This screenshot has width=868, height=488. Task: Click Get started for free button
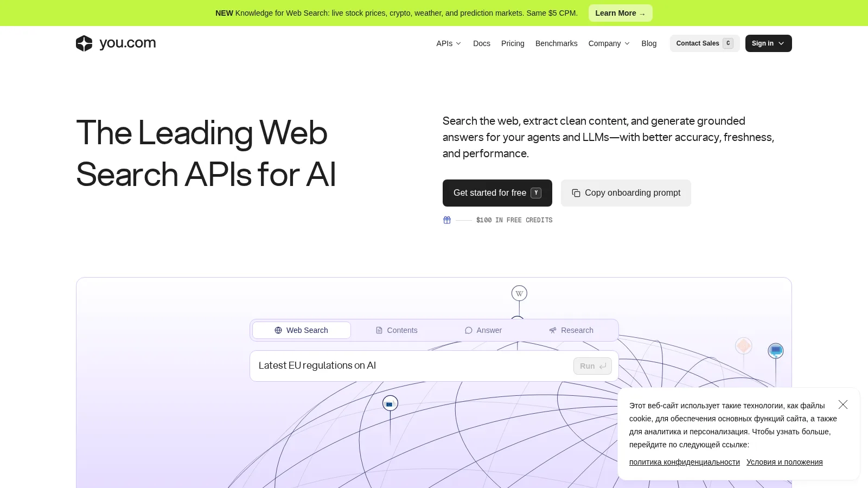tap(497, 193)
